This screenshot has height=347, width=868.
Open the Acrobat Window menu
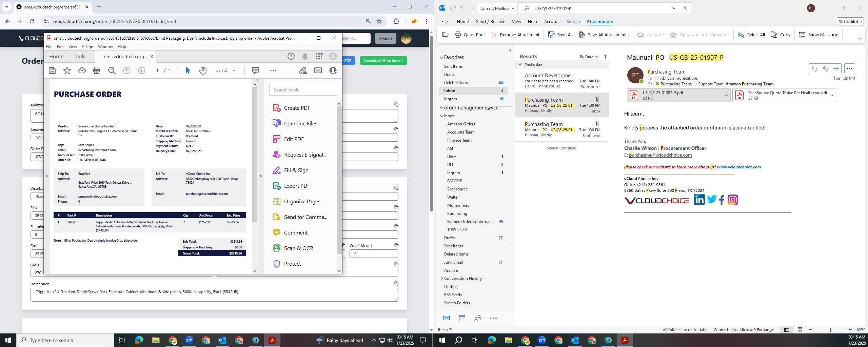pyautogui.click(x=105, y=47)
